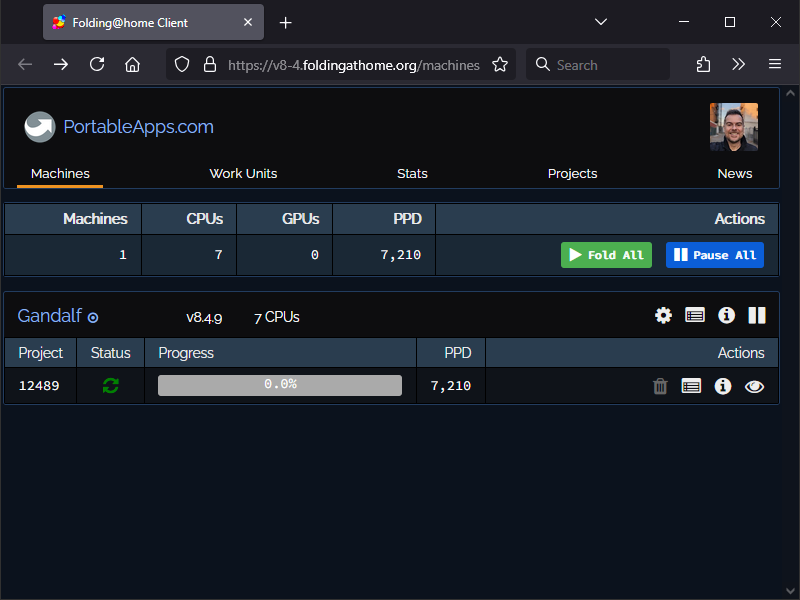Open the 3D viewer eye icon
The image size is (800, 600).
point(755,386)
